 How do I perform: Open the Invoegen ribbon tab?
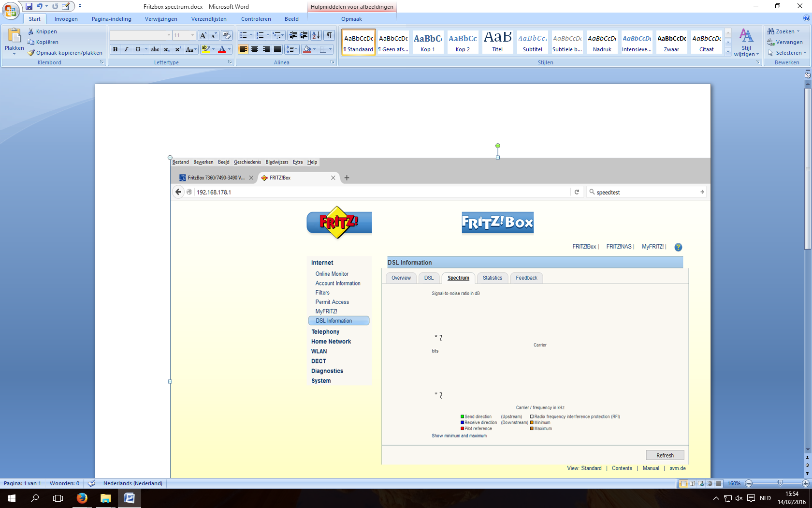[66, 19]
